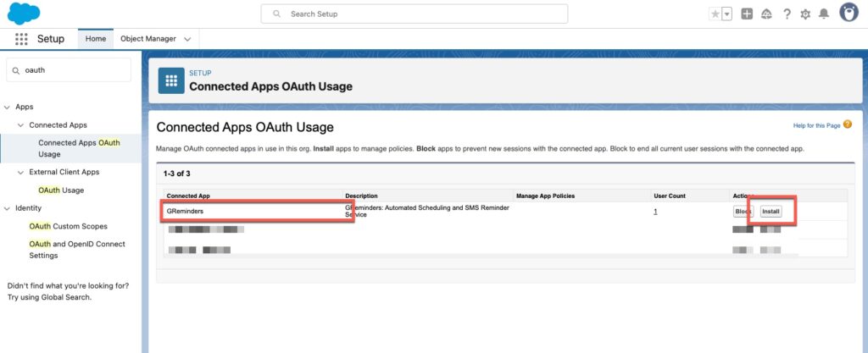Screen dimensions: 868x353
Task: Open the notifications bell icon
Action: (824, 14)
